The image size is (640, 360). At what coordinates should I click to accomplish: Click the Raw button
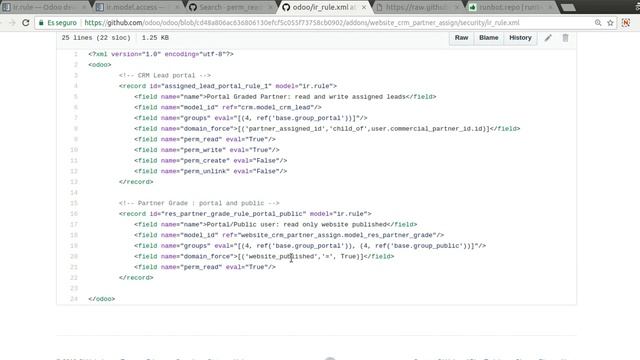(461, 38)
